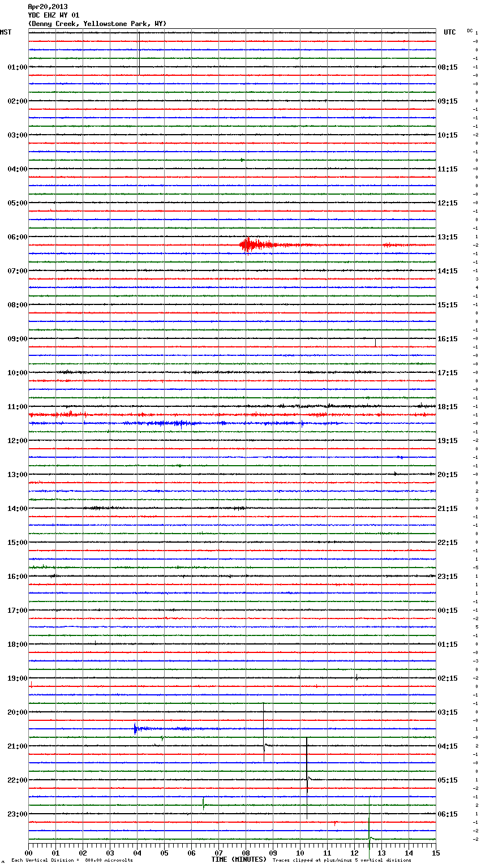Click the green spike on the bottom trace

tap(370, 827)
